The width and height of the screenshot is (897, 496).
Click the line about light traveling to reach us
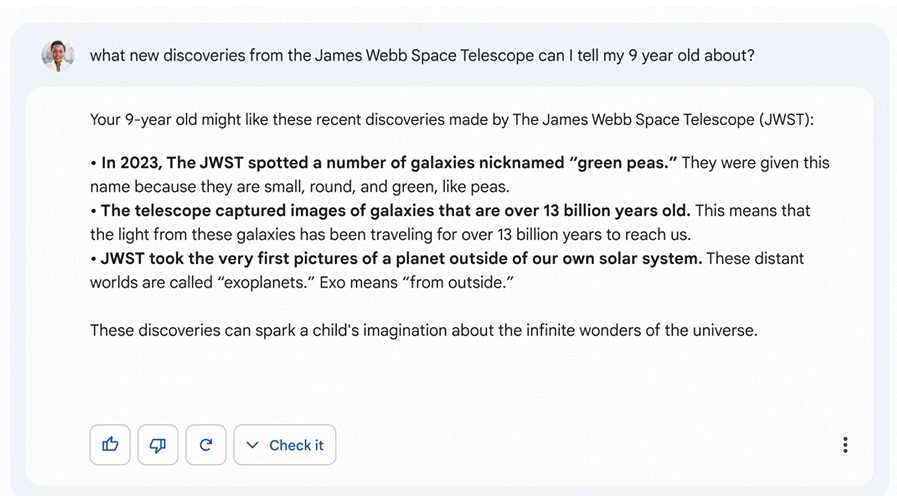click(x=390, y=235)
